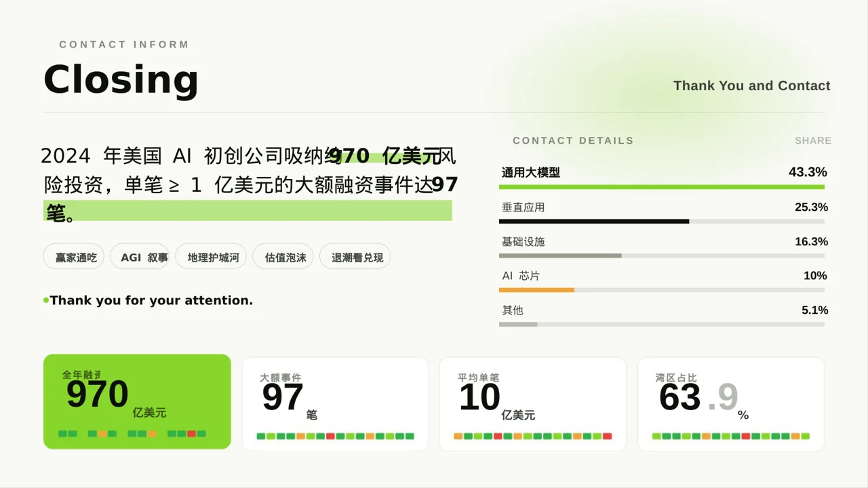Click the 估值泡沫 tag
Image resolution: width=868 pixels, height=488 pixels.
283,257
